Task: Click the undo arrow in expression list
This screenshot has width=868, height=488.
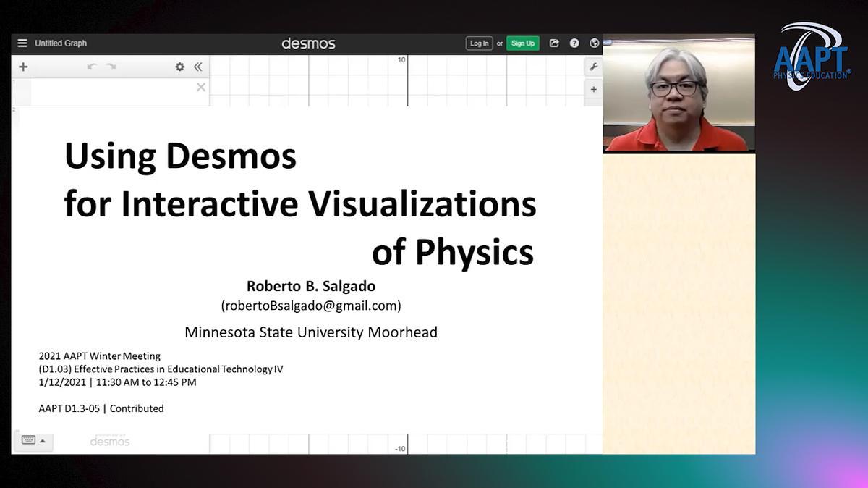Action: click(x=92, y=67)
